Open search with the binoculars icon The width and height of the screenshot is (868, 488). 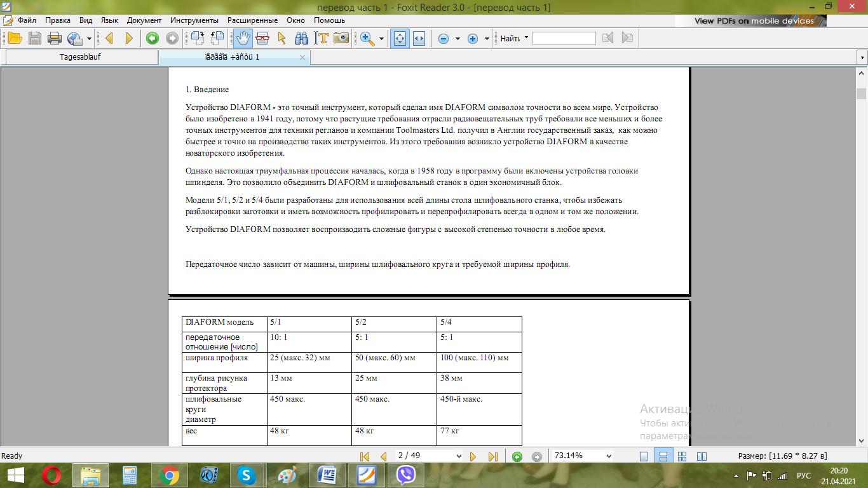(x=301, y=38)
